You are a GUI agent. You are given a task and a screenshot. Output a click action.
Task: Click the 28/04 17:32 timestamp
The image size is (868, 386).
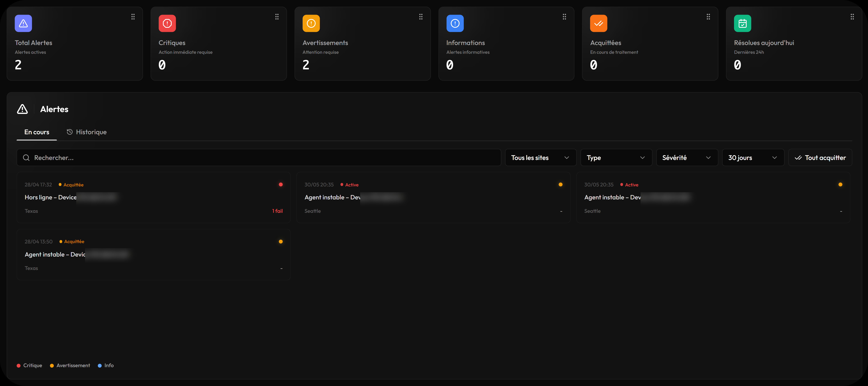point(38,185)
